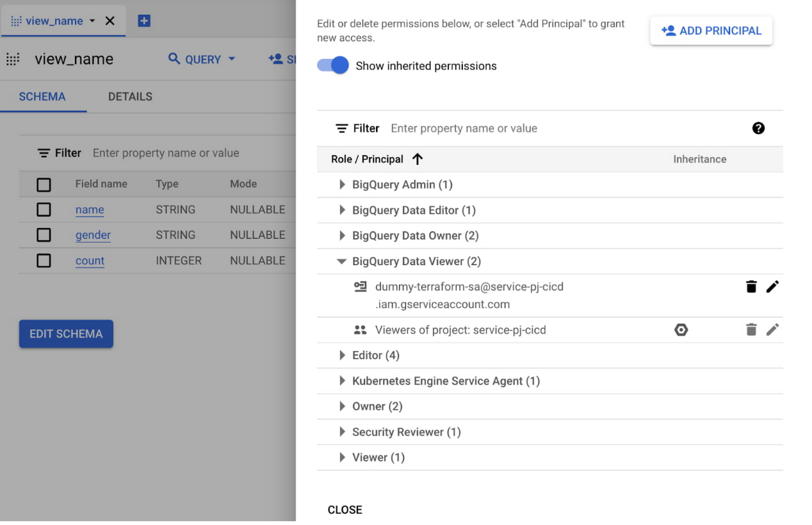Sort by Role / Principal arrow
The width and height of the screenshot is (812, 525).
[418, 159]
